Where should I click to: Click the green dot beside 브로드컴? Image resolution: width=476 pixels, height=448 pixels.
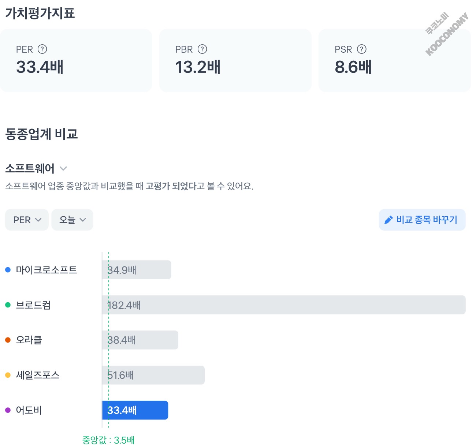click(x=8, y=305)
